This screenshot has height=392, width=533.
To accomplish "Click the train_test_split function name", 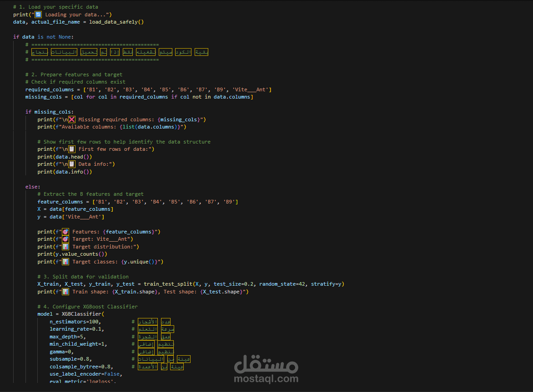I will coord(168,284).
